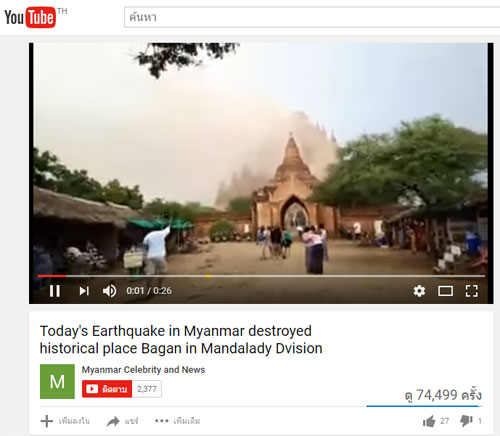This screenshot has height=436, width=500.
Task: Switch to theater mode view
Action: (445, 291)
